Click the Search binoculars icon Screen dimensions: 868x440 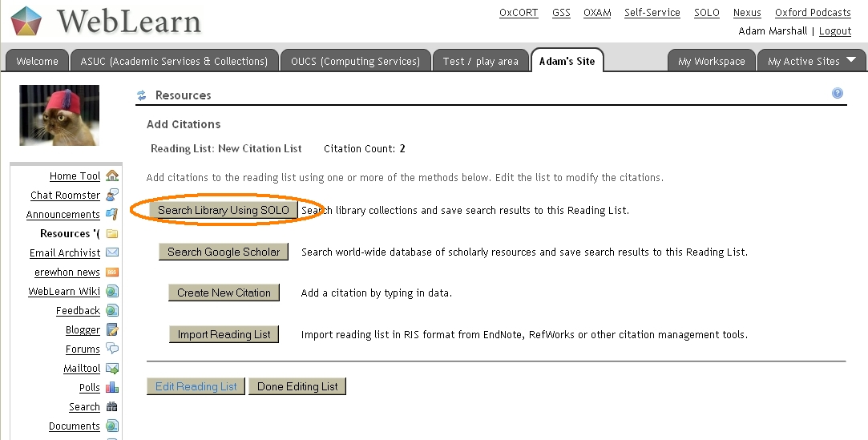tap(112, 406)
